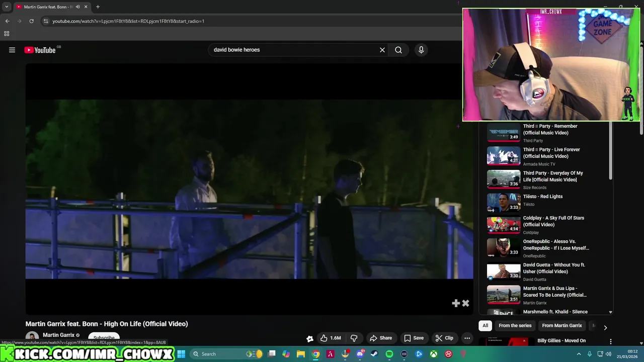Open a new browser tab

(98, 7)
